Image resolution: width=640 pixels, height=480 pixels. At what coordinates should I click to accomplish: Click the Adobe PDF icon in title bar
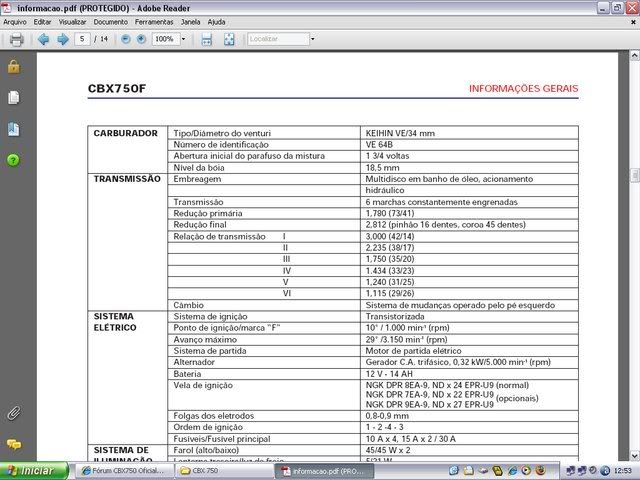(x=7, y=8)
